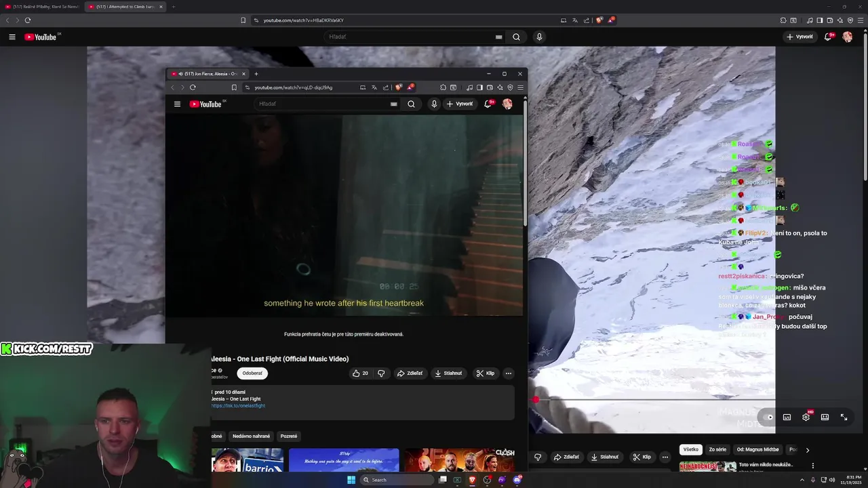Click the Odoberať subscribe button
868x488 pixels.
pyautogui.click(x=252, y=373)
